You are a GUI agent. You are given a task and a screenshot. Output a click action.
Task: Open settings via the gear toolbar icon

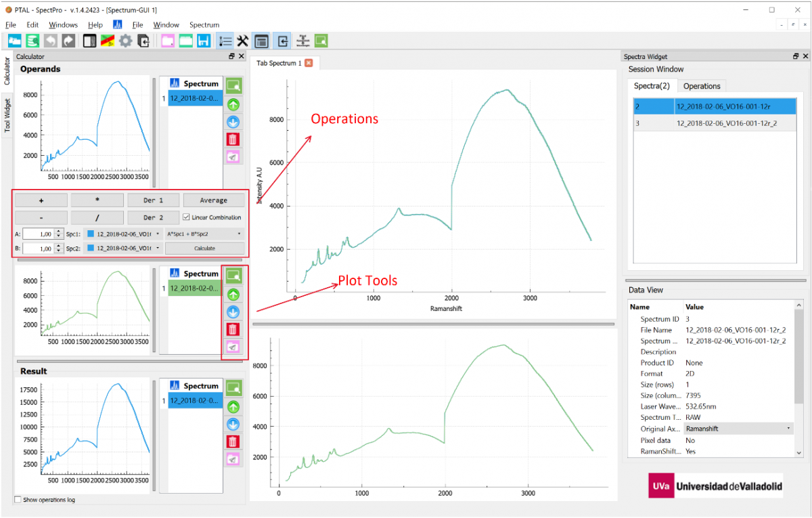point(125,41)
